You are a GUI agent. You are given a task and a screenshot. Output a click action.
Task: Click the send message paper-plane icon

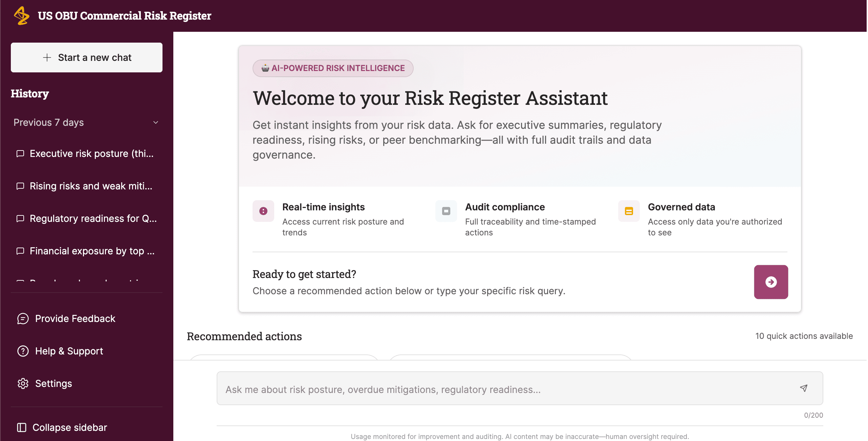[804, 389]
